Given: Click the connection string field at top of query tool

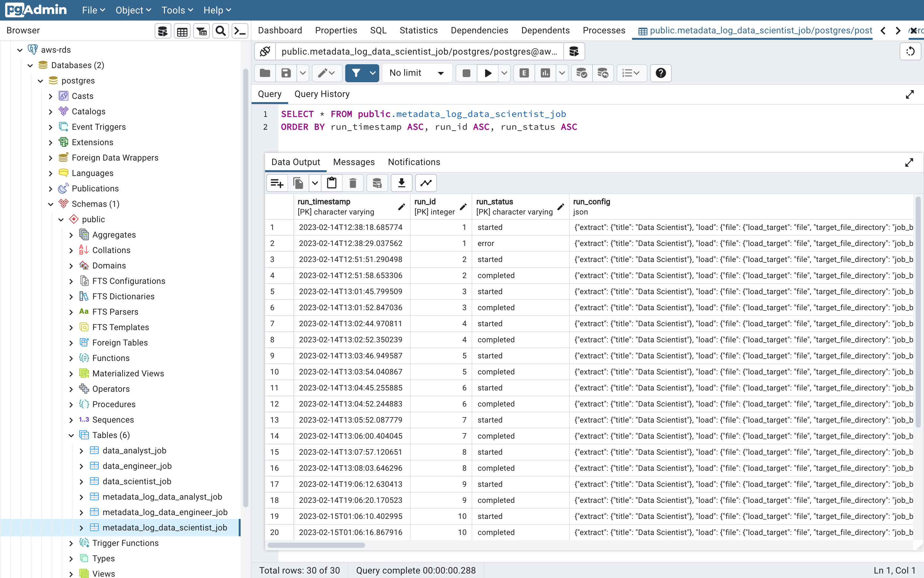Looking at the screenshot, I should pyautogui.click(x=419, y=52).
